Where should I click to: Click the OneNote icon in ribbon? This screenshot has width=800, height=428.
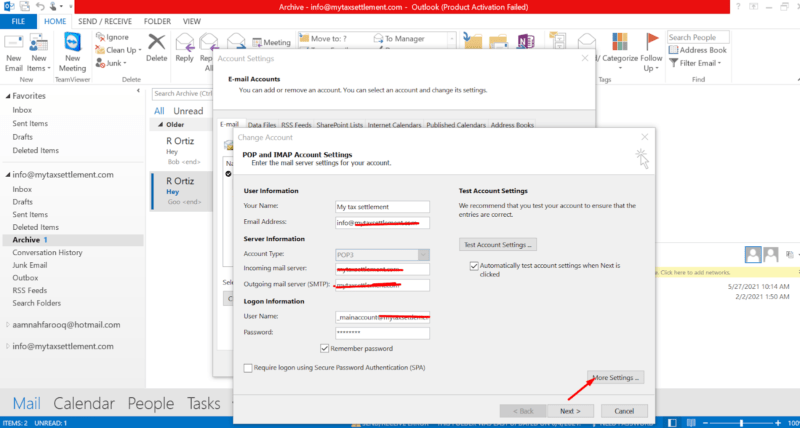pyautogui.click(x=524, y=43)
